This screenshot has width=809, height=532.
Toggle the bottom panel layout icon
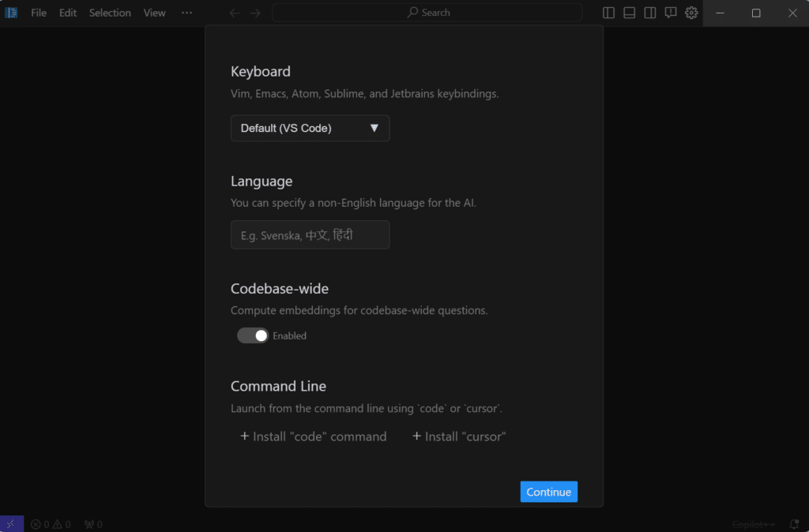click(x=629, y=13)
